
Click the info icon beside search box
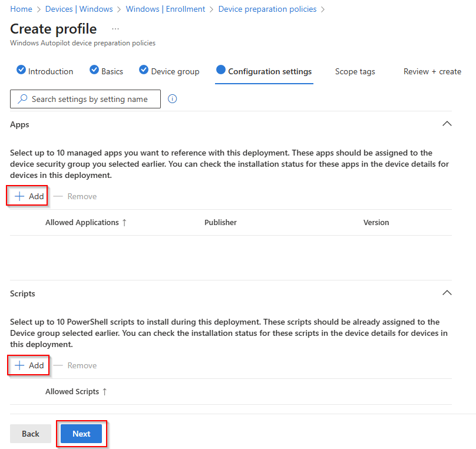(173, 99)
